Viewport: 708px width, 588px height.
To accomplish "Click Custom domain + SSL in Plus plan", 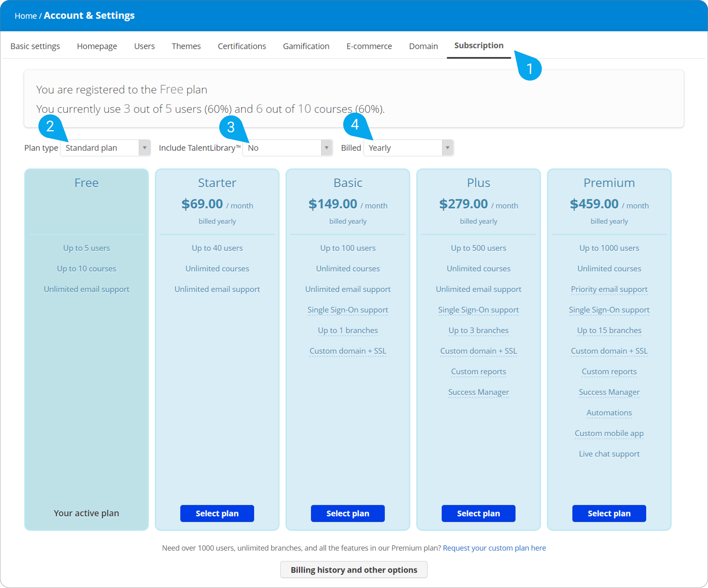I will [x=478, y=351].
